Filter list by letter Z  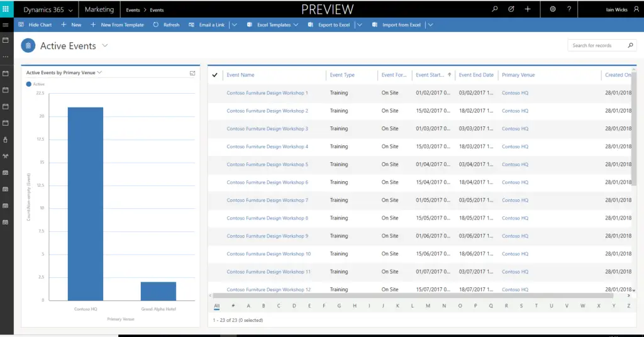click(x=628, y=306)
